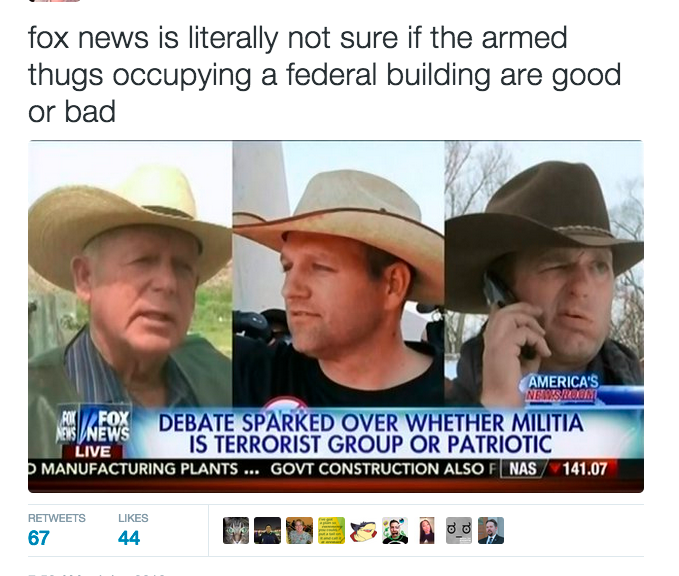Select the cartoon shark avatar
Viewport: 679px width, 576px height.
tap(363, 531)
